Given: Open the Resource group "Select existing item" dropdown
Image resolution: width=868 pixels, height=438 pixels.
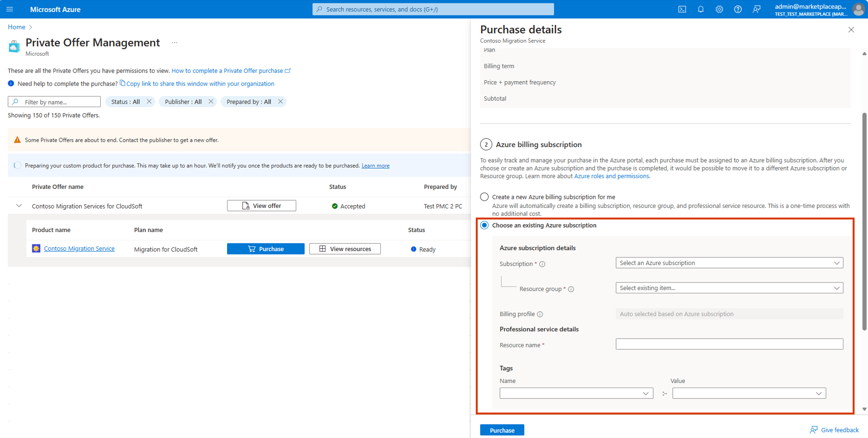Looking at the screenshot, I should [729, 288].
